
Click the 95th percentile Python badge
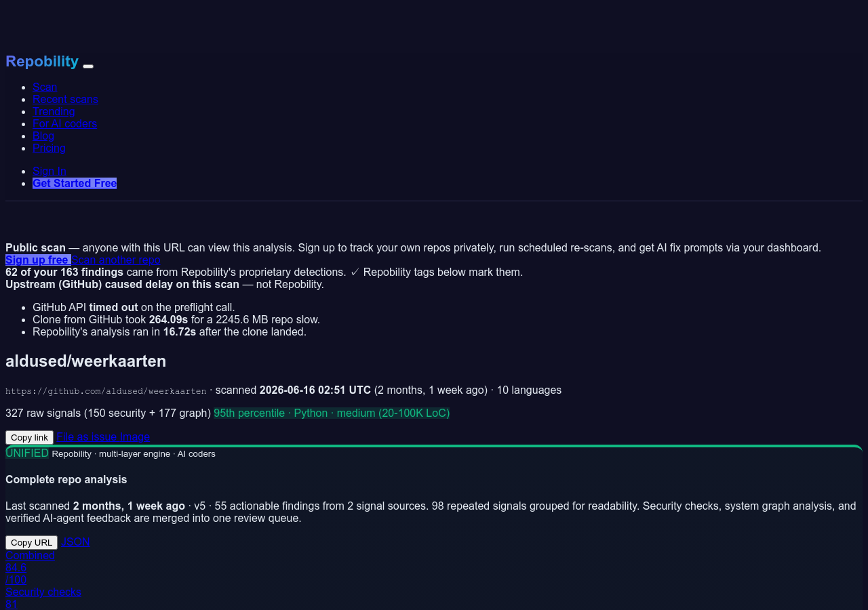pos(332,413)
